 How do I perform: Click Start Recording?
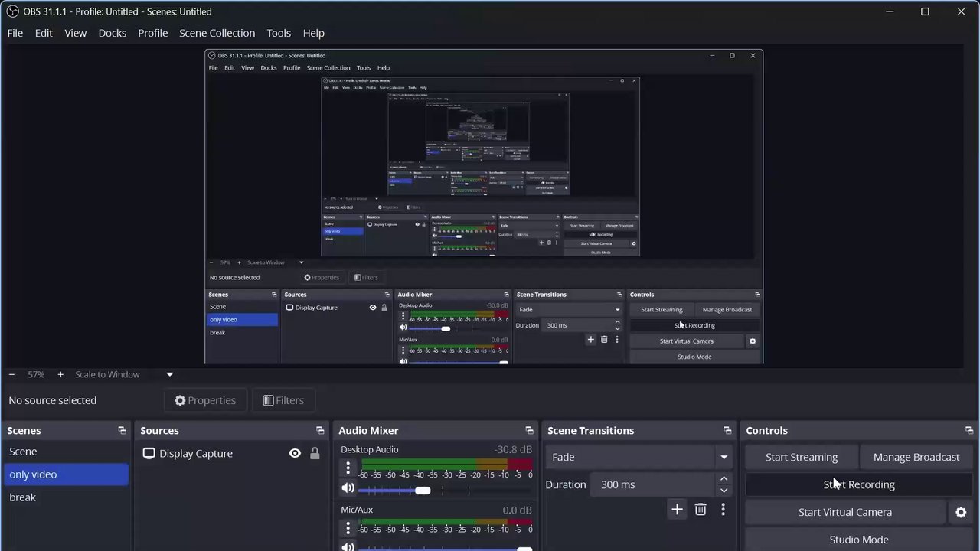click(x=859, y=484)
